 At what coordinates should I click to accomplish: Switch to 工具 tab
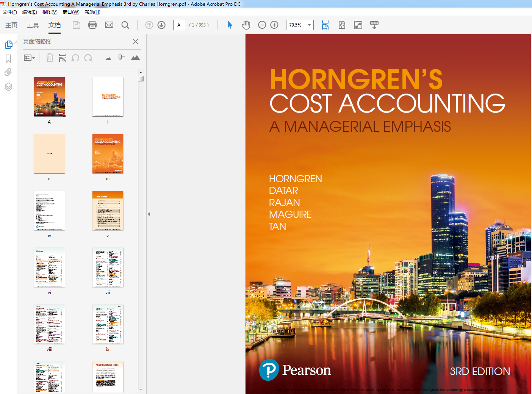click(x=33, y=25)
